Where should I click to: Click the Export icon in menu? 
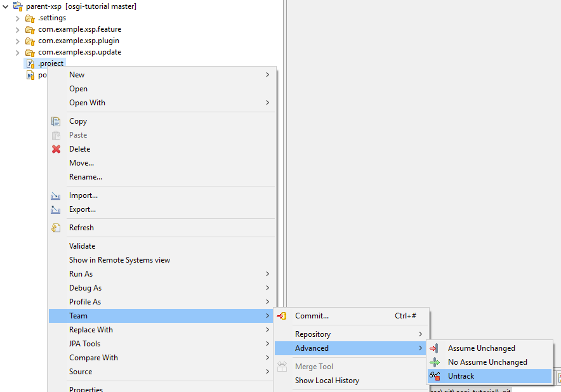click(x=56, y=209)
